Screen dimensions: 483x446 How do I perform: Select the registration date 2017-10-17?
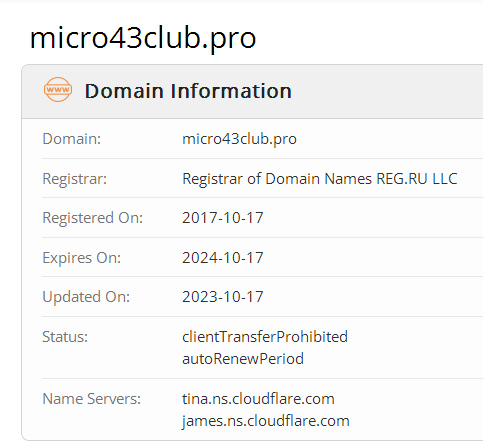(223, 218)
